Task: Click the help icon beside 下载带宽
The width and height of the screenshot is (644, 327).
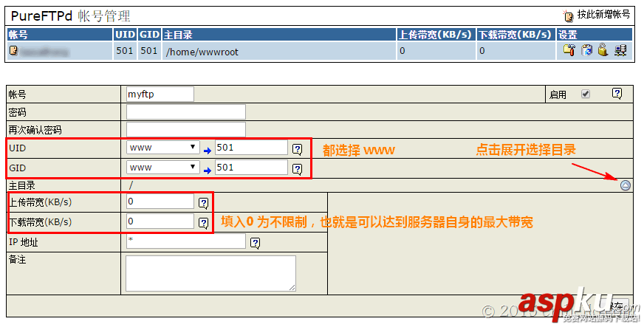Action: (204, 223)
